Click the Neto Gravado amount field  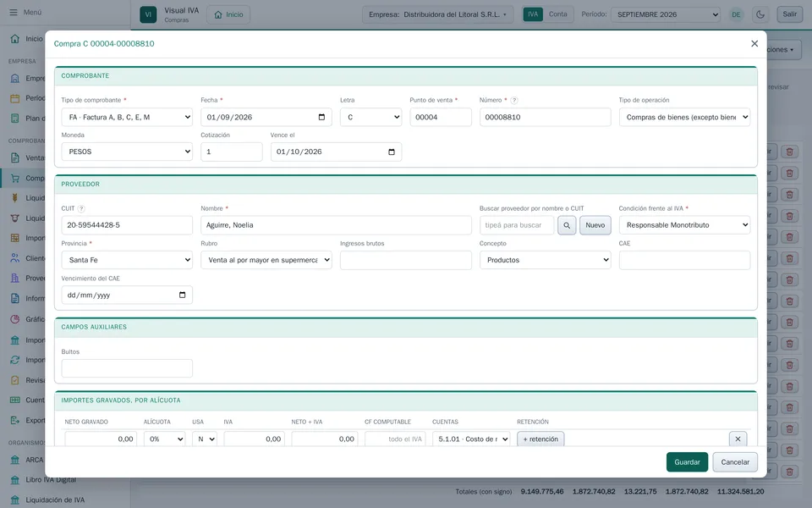pyautogui.click(x=101, y=439)
